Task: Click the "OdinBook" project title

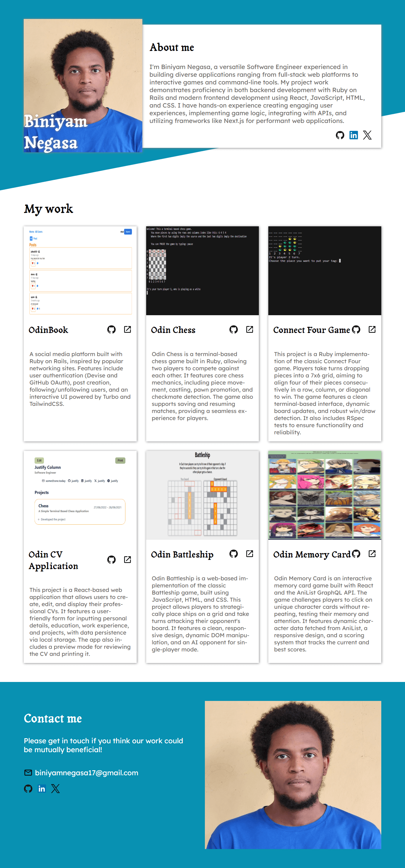Action: [x=49, y=330]
